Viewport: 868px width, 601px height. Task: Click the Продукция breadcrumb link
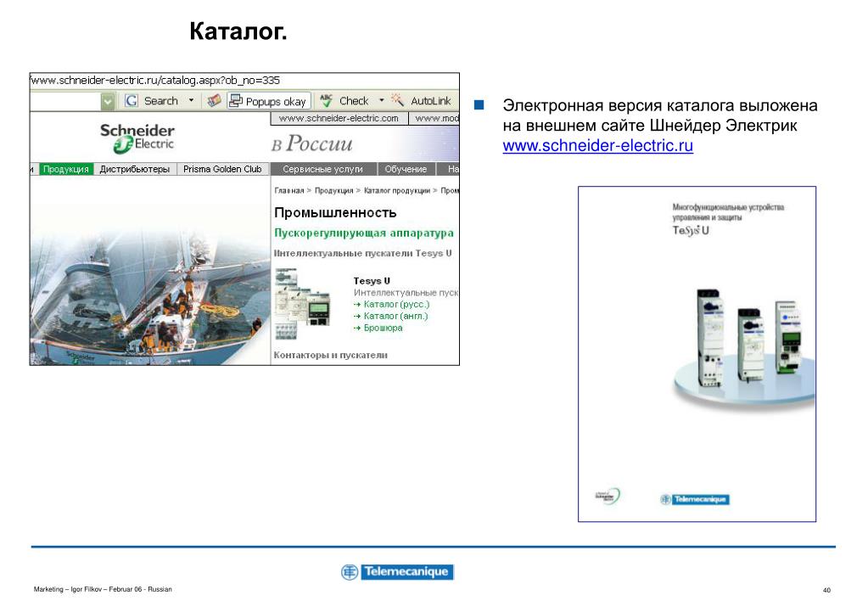[x=333, y=190]
